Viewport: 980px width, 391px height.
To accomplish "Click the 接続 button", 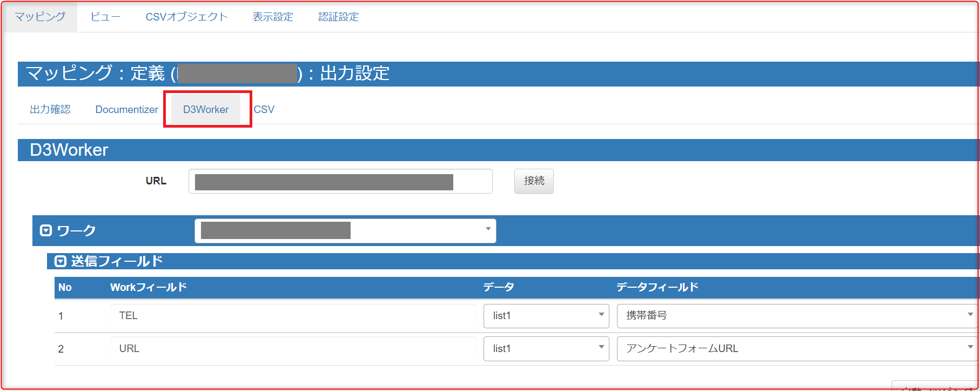I will [534, 181].
